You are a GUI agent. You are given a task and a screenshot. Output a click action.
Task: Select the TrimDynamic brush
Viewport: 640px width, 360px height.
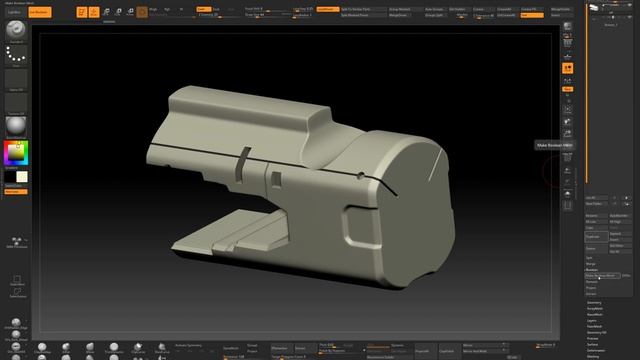point(114,348)
